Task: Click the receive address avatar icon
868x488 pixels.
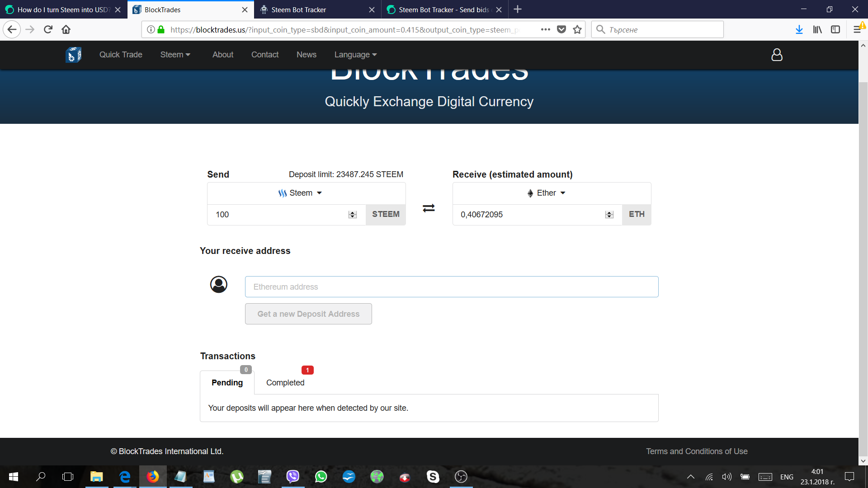Action: click(x=219, y=285)
